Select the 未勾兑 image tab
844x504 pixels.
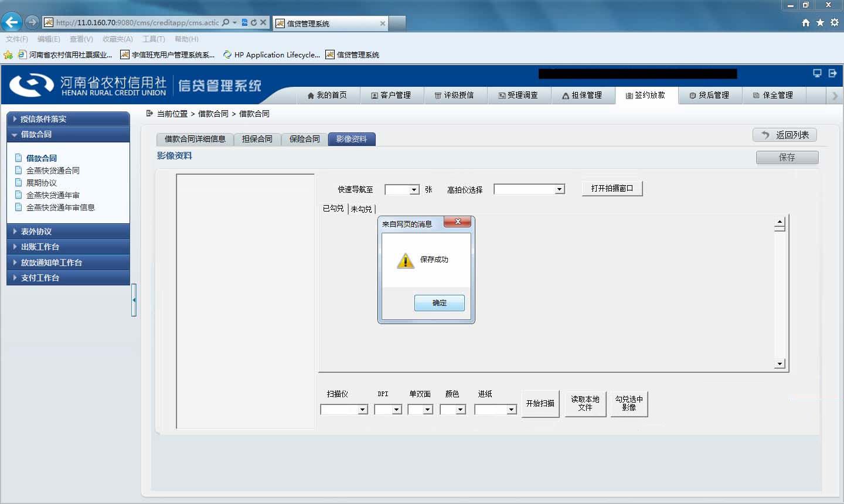361,209
